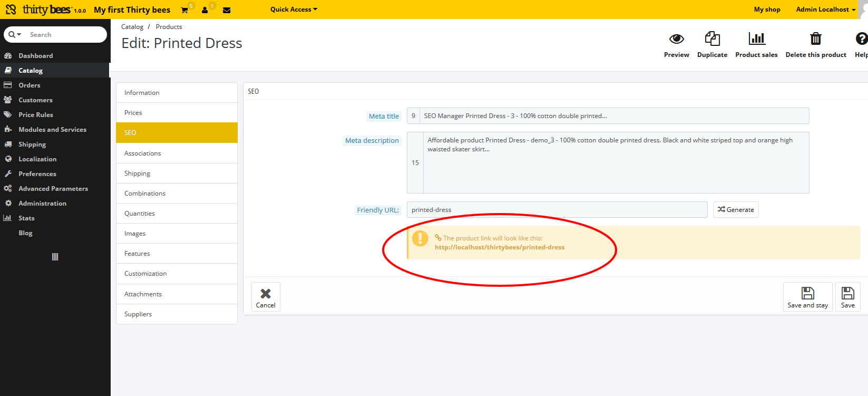
Task: Open the search type dropdown magnifier
Action: 15,34
